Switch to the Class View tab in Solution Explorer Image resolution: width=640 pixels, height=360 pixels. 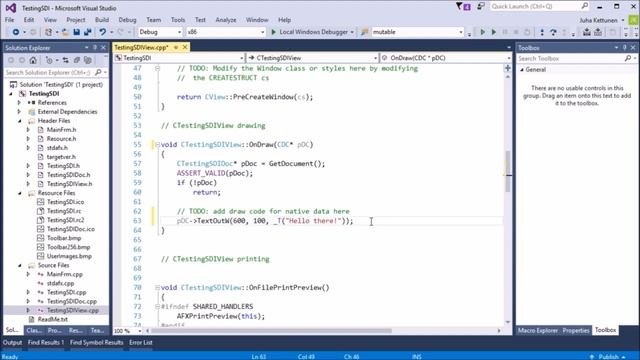[34, 330]
